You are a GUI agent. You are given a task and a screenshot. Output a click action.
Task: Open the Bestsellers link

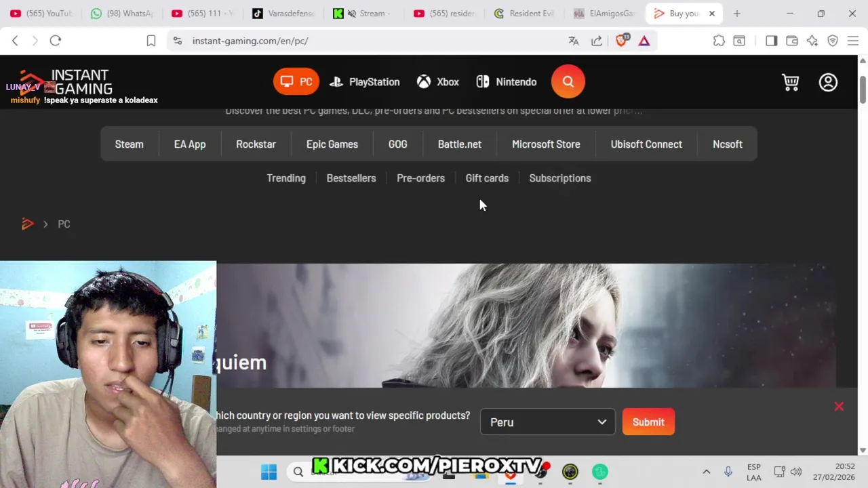click(351, 178)
